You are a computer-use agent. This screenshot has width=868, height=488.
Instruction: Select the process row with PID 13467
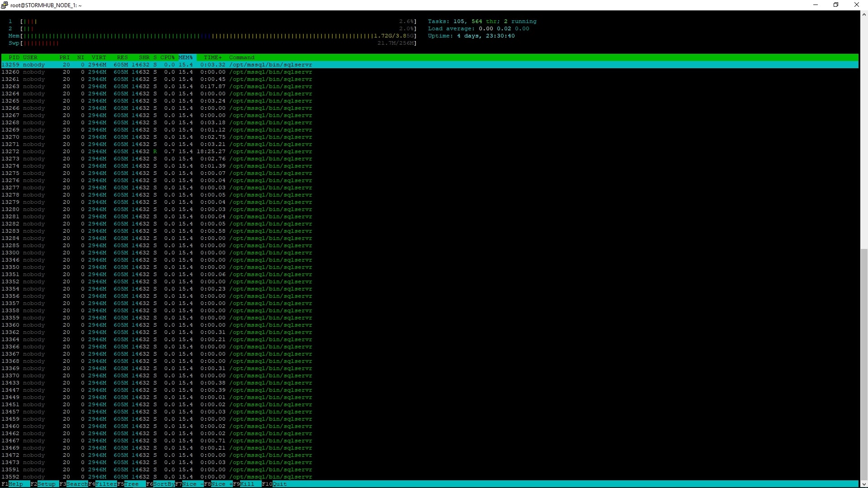(429, 441)
